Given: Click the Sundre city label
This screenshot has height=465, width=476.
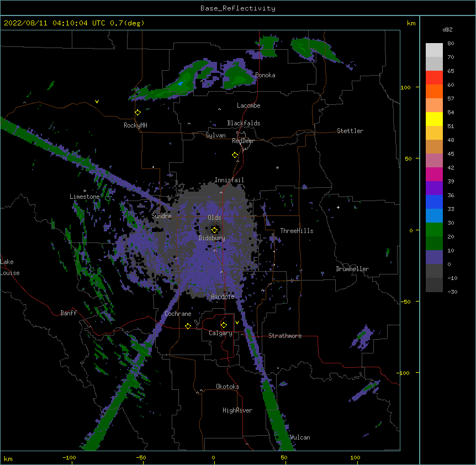Looking at the screenshot, I should 161,216.
